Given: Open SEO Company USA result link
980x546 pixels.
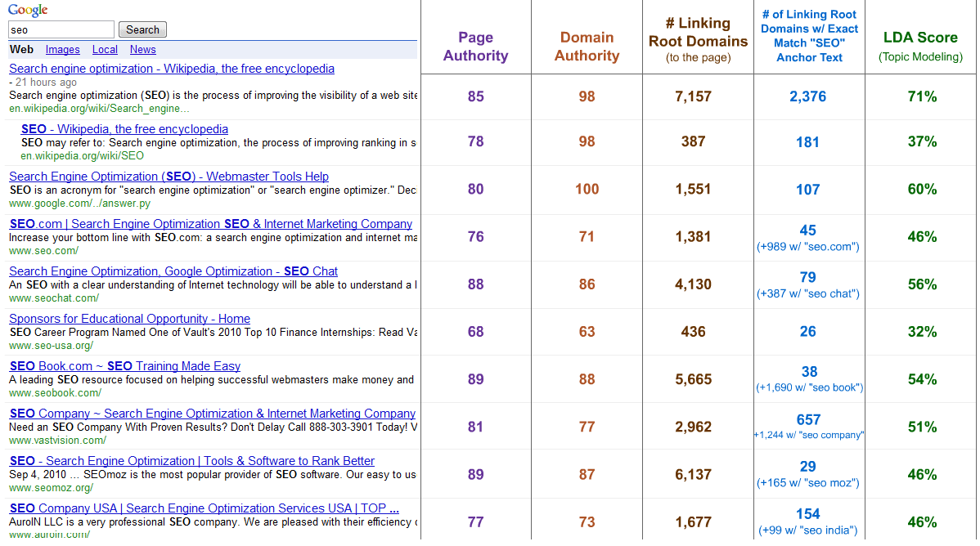Looking at the screenshot, I should tap(204, 508).
